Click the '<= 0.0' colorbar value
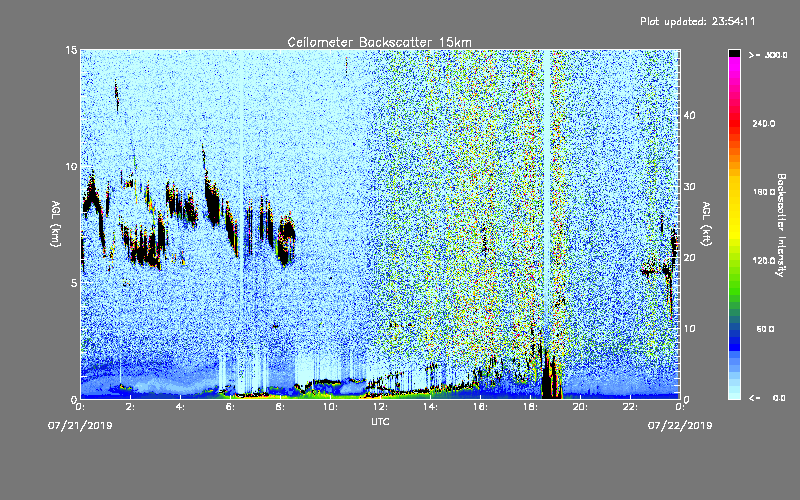800x500 pixels. point(767,397)
